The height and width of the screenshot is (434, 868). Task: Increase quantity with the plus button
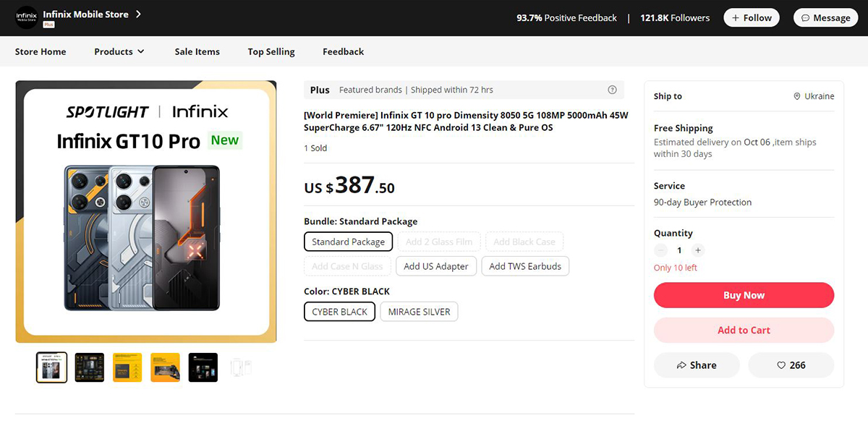point(697,250)
